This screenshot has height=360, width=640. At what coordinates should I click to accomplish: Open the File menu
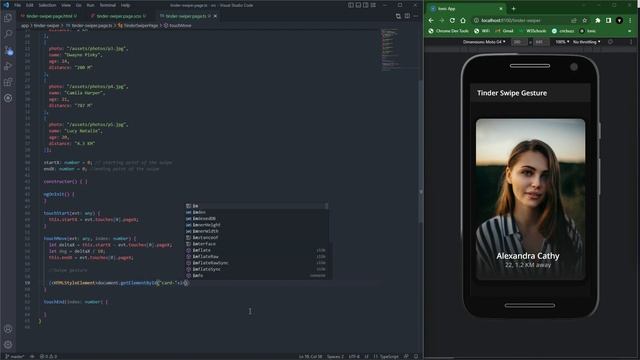(18, 5)
